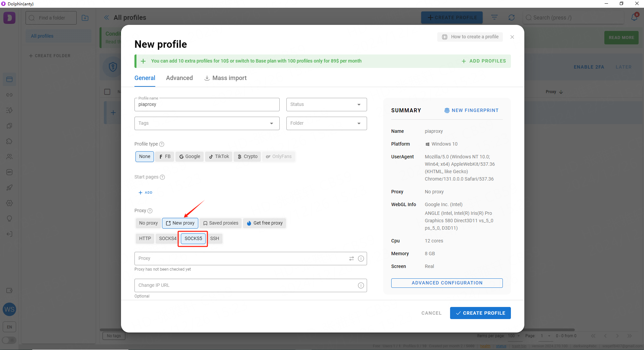644x350 pixels.
Task: Open How to create a profile guide
Action: 470,37
